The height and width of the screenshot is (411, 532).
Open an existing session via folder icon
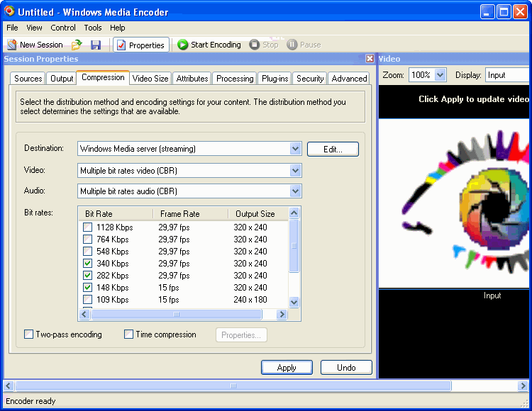[77, 45]
